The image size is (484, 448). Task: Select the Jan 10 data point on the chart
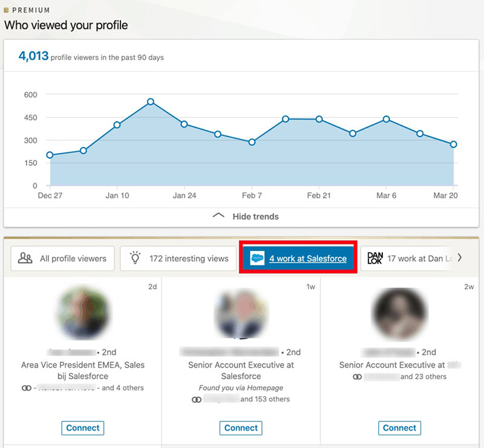117,125
